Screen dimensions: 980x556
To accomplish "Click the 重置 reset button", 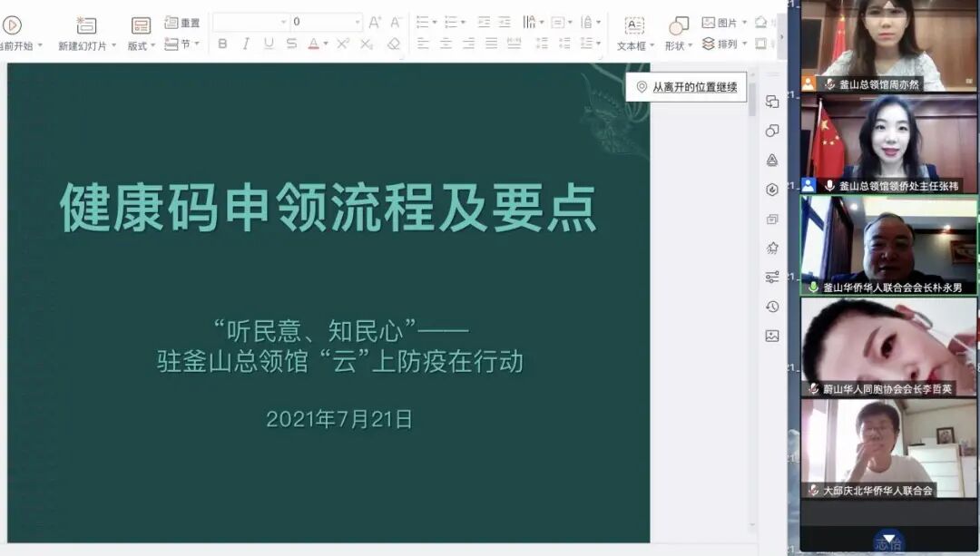I will click(x=181, y=23).
